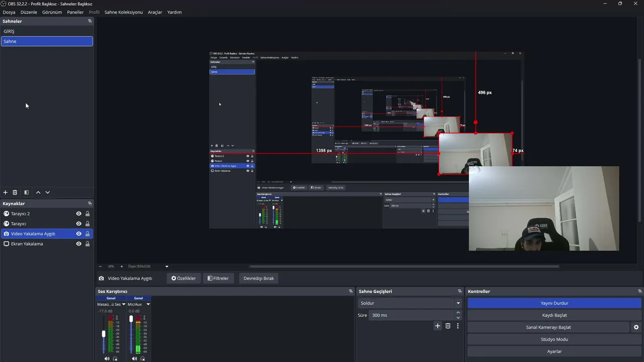Viewport: 644px width, 362px height.
Task: Open Mic/Aux audio options dropdown
Action: point(148,304)
